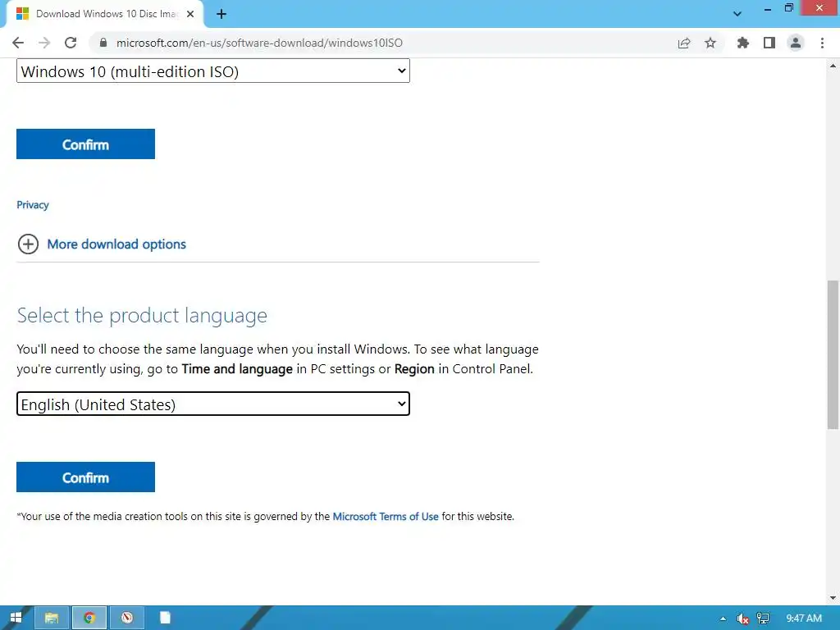Click the padlock site info icon
Screen dimensions: 840x630
pyautogui.click(x=103, y=43)
